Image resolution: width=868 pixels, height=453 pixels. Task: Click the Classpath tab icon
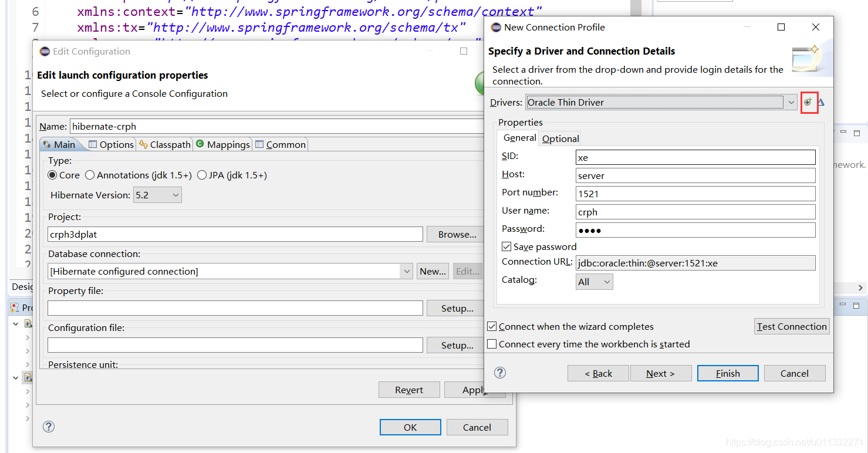pyautogui.click(x=144, y=144)
